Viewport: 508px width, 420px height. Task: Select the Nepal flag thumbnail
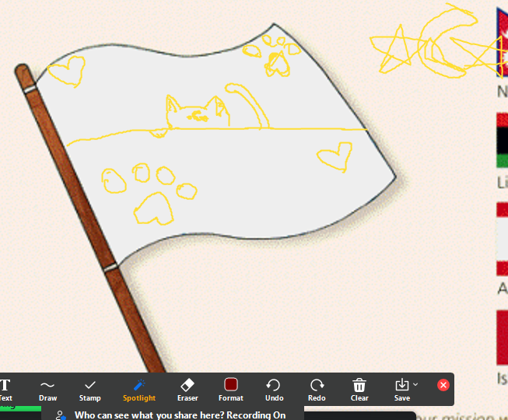point(502,43)
